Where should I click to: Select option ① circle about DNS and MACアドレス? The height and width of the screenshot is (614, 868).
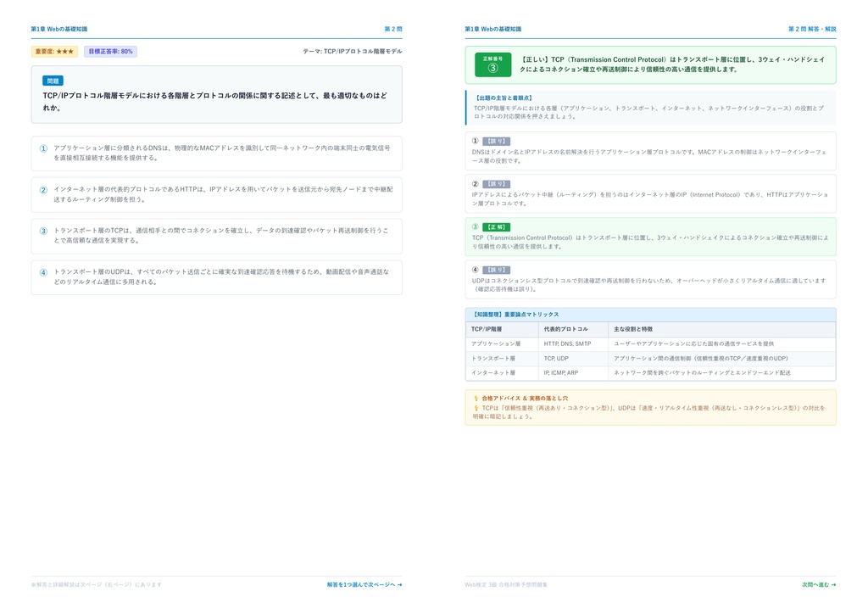coord(43,148)
